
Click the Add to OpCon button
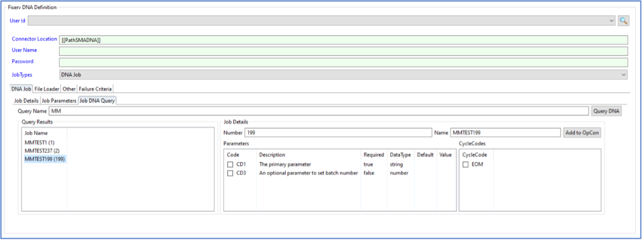click(x=582, y=132)
